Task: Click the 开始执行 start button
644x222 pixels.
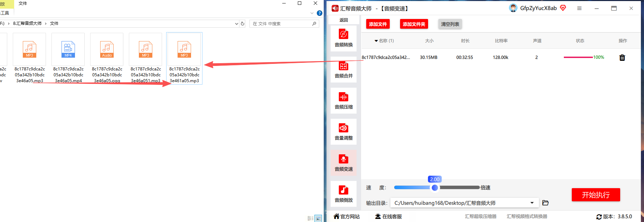Action: coord(596,195)
